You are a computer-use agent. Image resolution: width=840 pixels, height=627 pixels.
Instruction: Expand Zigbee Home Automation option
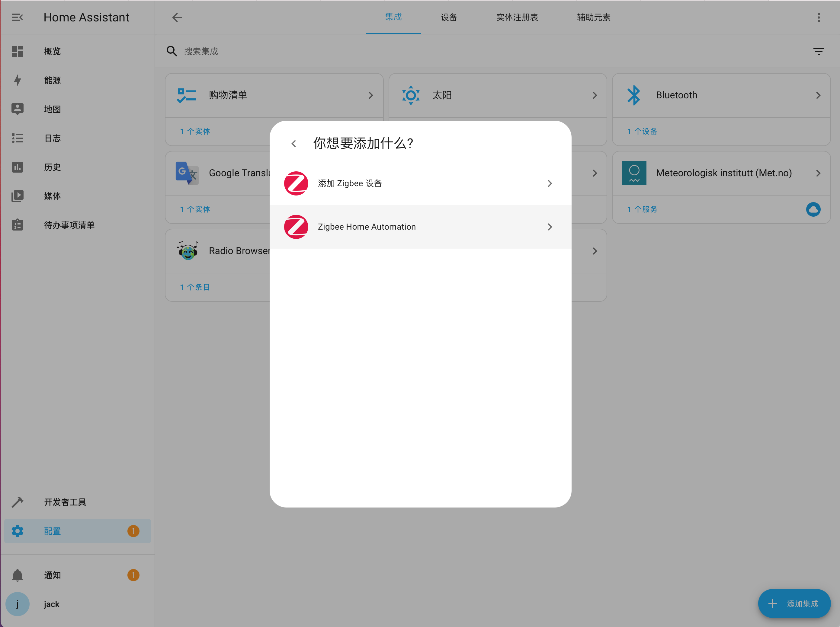pyautogui.click(x=549, y=227)
